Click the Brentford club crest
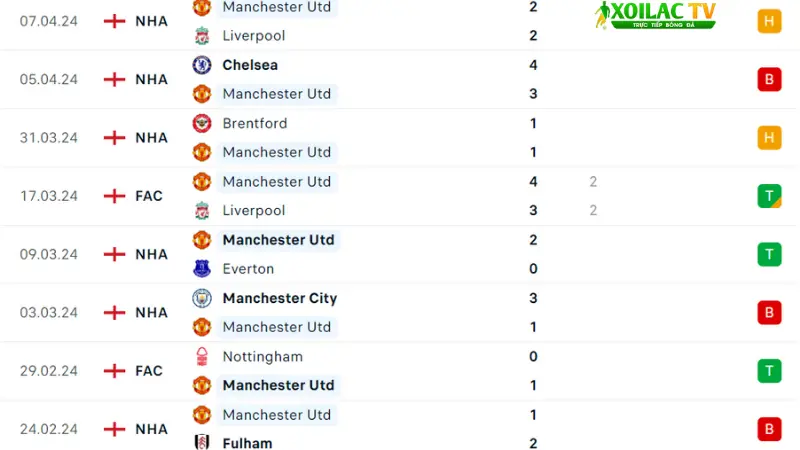The height and width of the screenshot is (450, 800). click(x=202, y=123)
